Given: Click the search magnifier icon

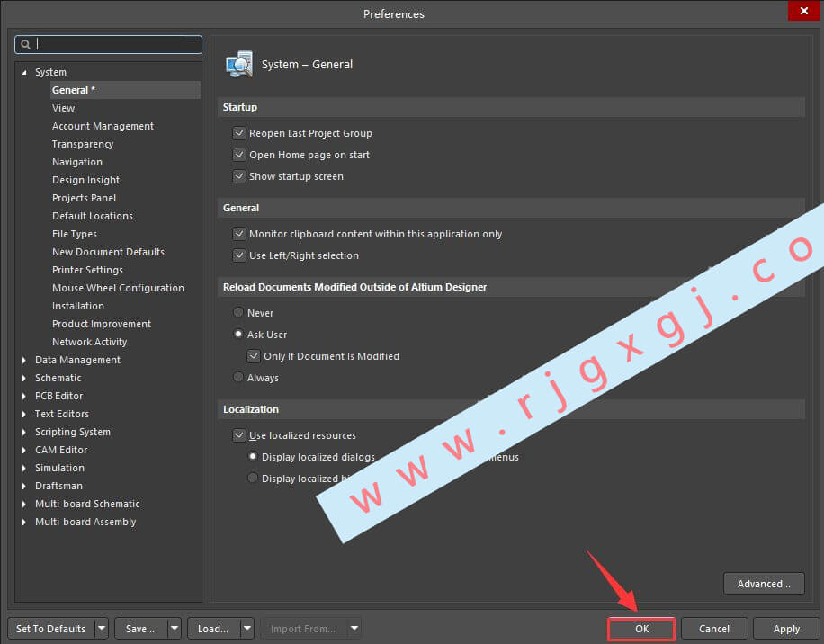Looking at the screenshot, I should [25, 45].
